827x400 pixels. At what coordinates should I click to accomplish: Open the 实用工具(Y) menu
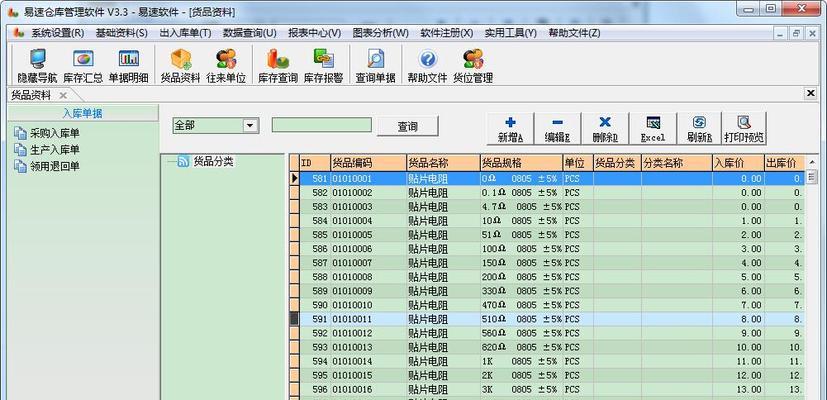511,33
